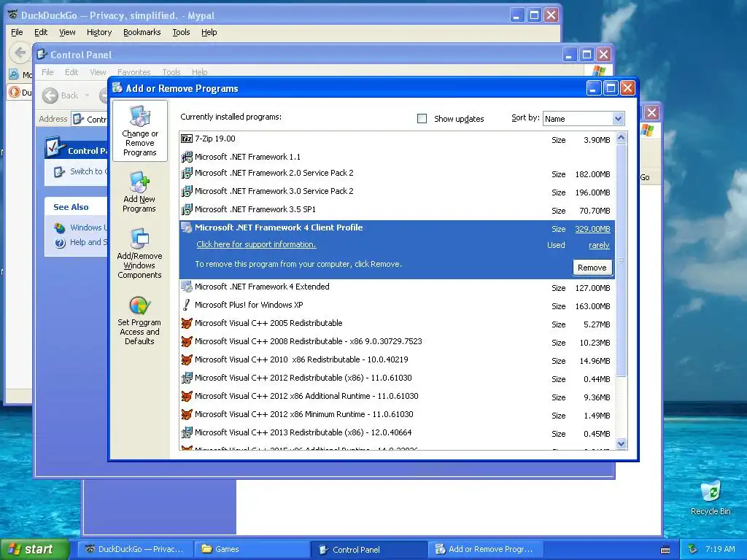Screen dimensions: 747x560
Task: Click the 182.00MB size value
Action: click(x=592, y=174)
